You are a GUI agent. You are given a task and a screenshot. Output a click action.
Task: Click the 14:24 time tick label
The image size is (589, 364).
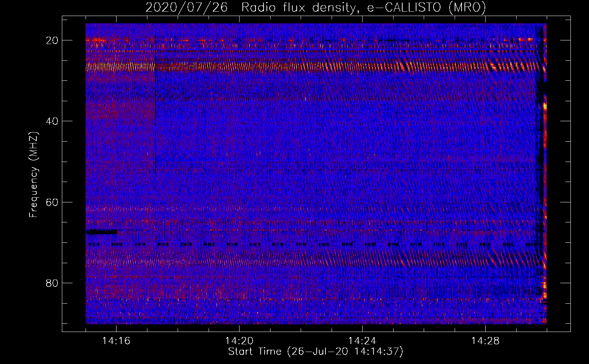pyautogui.click(x=362, y=341)
